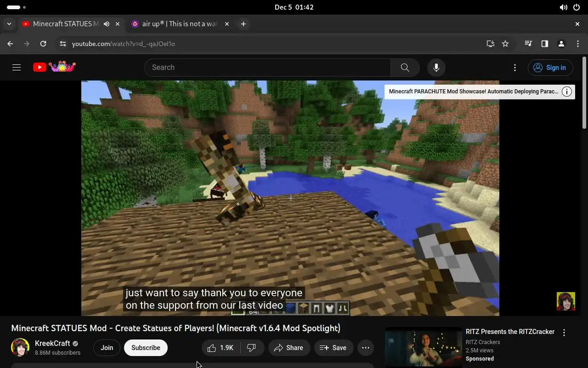Open Activities overview in top bar

click(17, 7)
